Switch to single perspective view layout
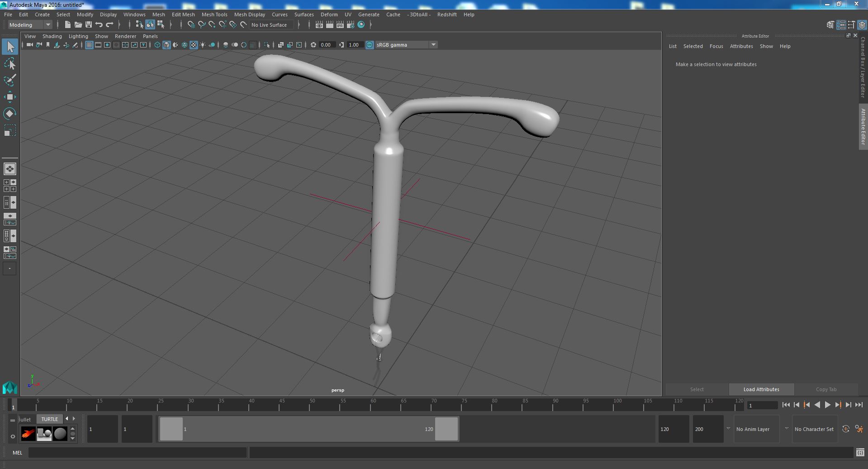Screen dimensions: 868x469 coord(10,169)
